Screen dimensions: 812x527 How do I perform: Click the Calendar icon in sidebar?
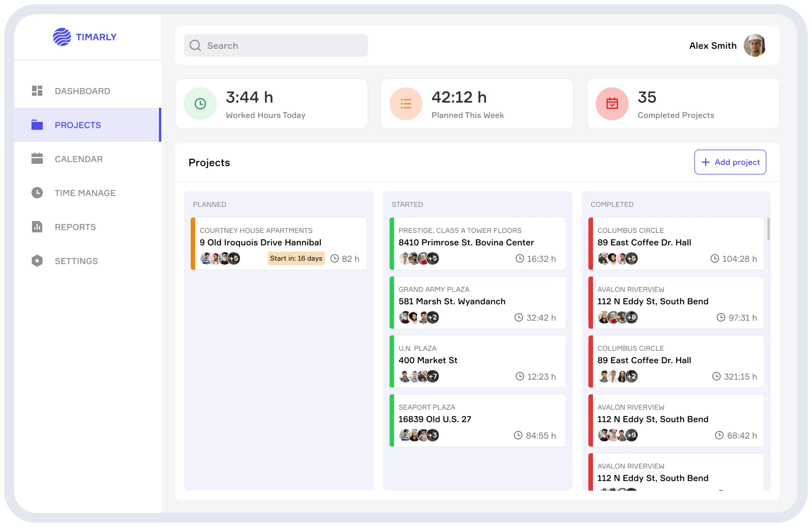pos(37,159)
